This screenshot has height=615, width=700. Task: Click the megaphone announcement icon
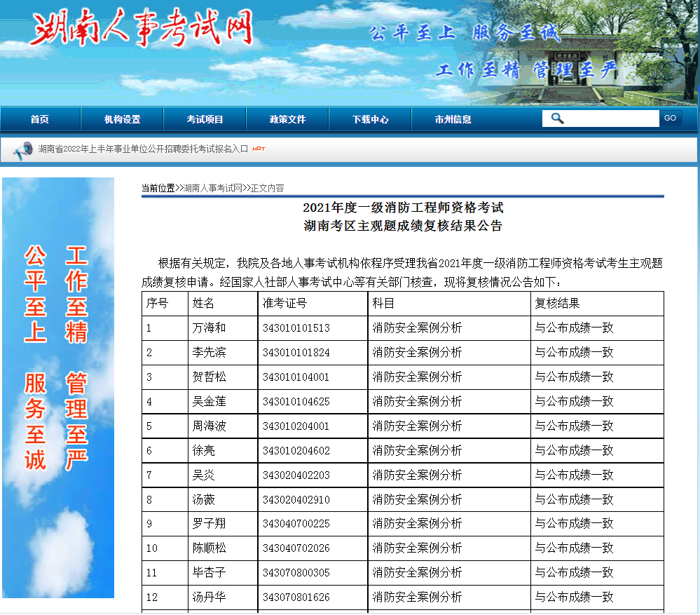23,149
